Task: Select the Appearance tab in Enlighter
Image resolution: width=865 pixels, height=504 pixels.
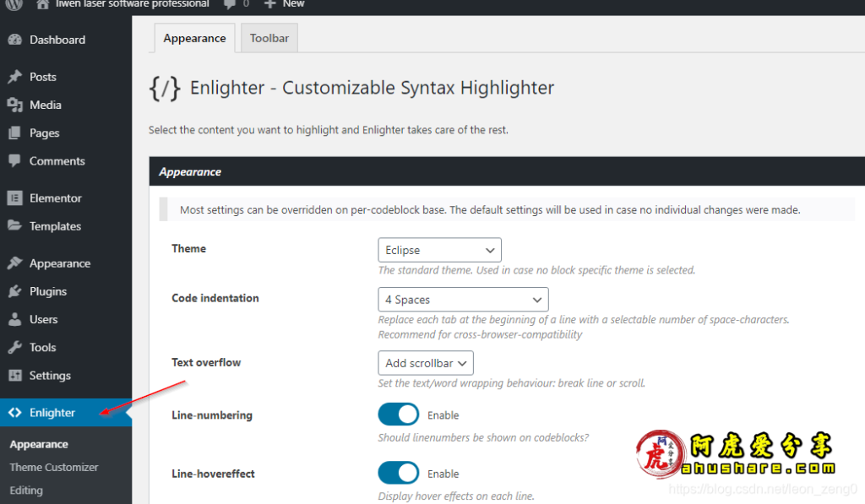Action: [x=194, y=38]
